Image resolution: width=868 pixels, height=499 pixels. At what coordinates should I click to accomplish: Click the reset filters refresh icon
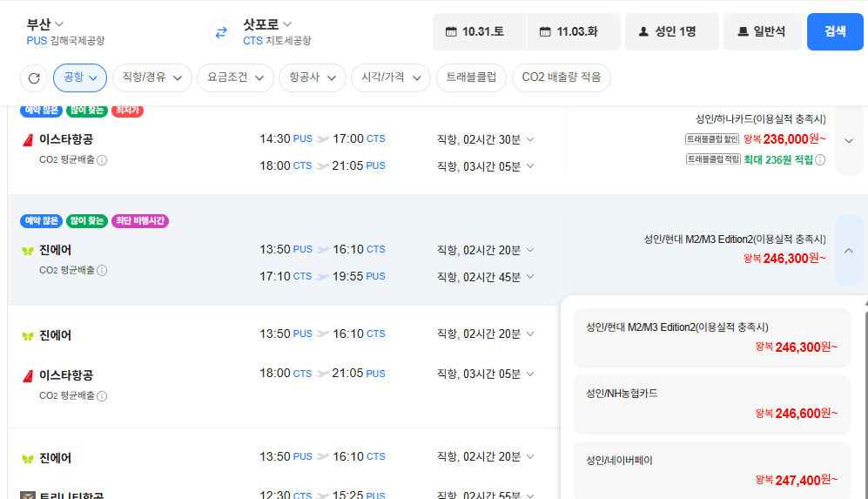pos(34,78)
